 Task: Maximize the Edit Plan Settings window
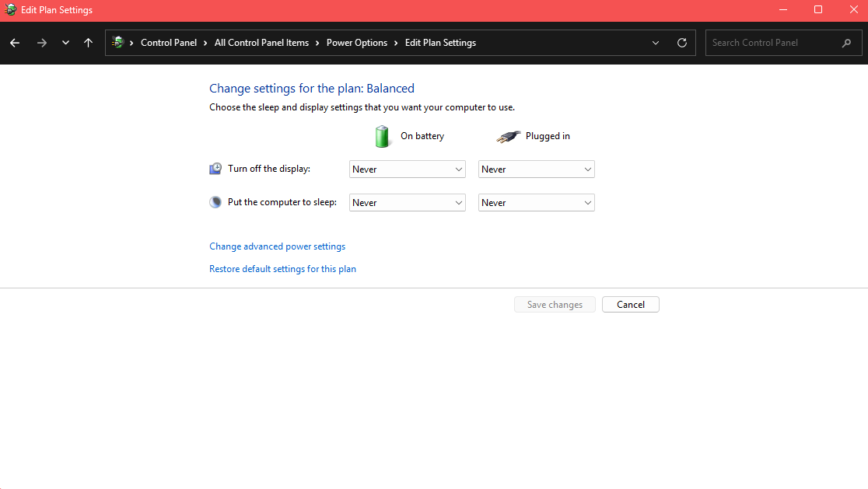tap(818, 10)
